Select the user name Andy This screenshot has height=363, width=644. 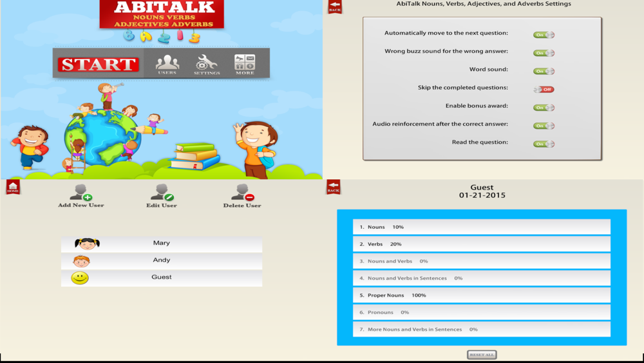click(x=162, y=260)
